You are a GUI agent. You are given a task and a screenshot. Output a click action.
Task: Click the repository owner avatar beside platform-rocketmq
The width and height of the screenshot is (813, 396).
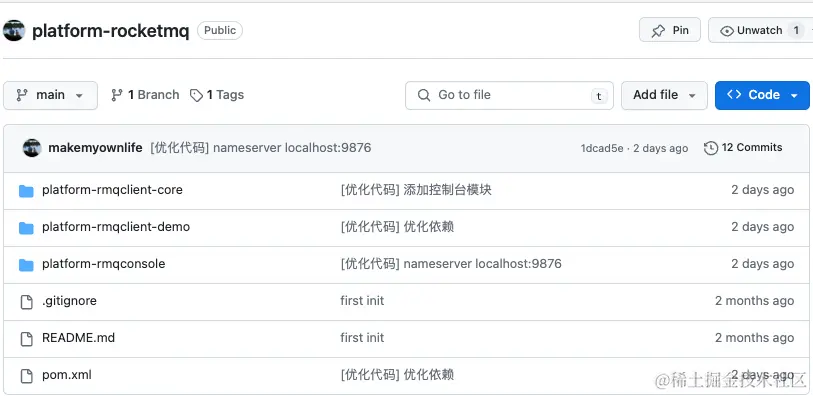[13, 31]
